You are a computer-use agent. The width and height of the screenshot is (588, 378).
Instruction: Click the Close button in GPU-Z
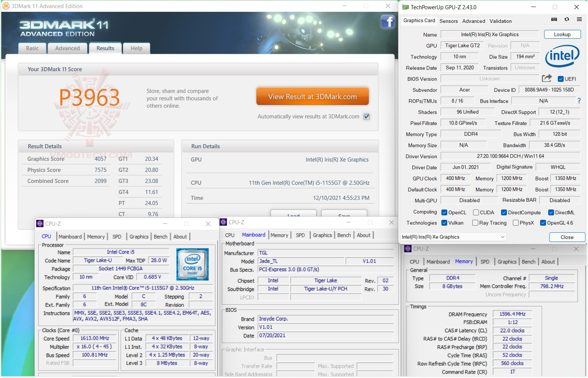[x=567, y=237]
